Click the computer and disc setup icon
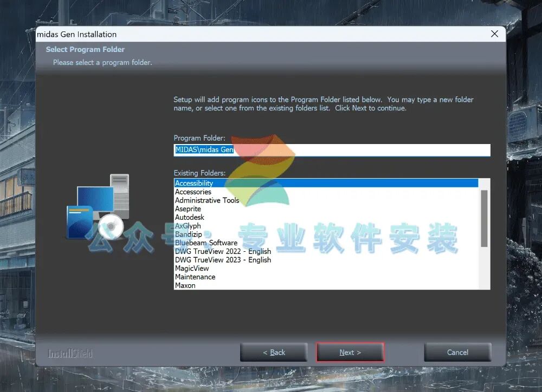Screen dimensions: 542x392 [x=98, y=206]
